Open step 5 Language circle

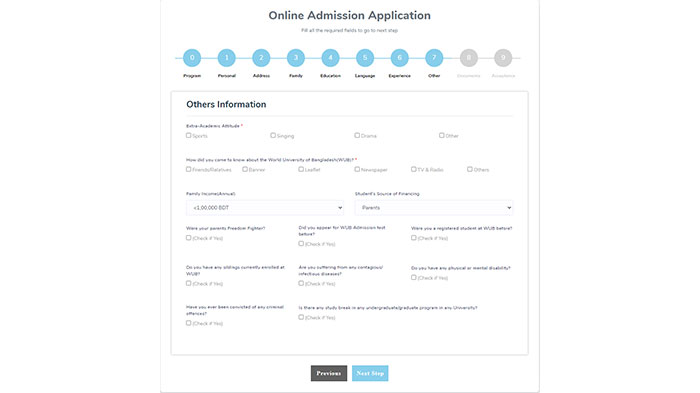365,58
